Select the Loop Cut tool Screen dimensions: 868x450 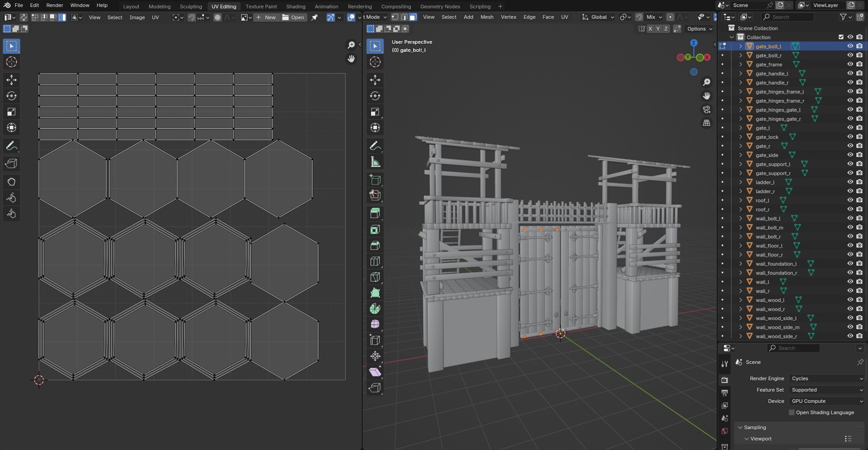375,261
